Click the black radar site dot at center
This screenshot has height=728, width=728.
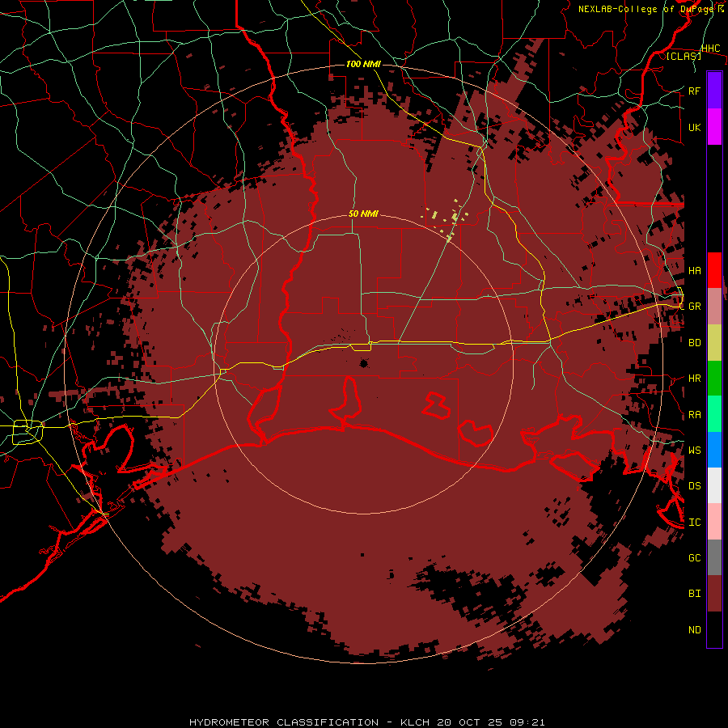[x=363, y=363]
